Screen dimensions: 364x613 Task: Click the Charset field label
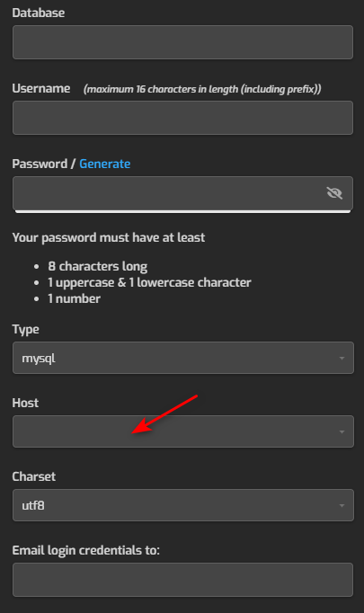(33, 476)
